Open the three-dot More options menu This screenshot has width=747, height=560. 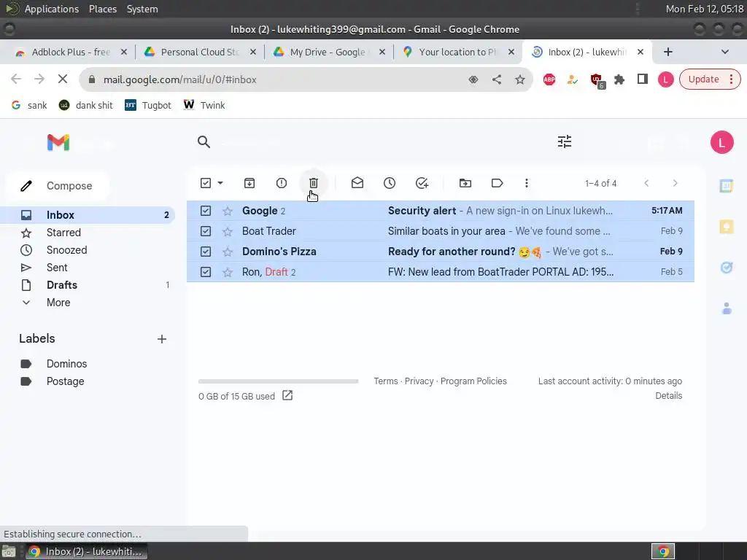point(527,183)
